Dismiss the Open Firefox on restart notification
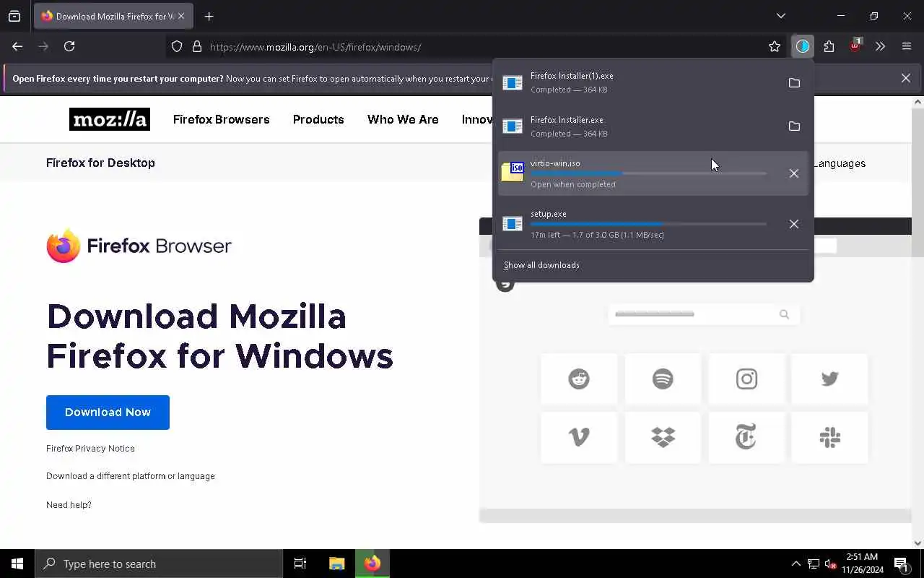The image size is (924, 578). click(x=905, y=78)
